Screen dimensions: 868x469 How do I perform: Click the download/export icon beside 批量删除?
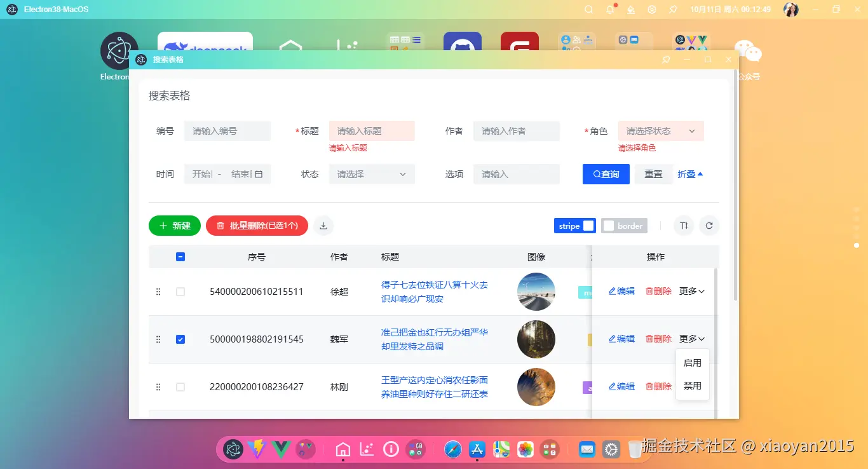(x=323, y=226)
